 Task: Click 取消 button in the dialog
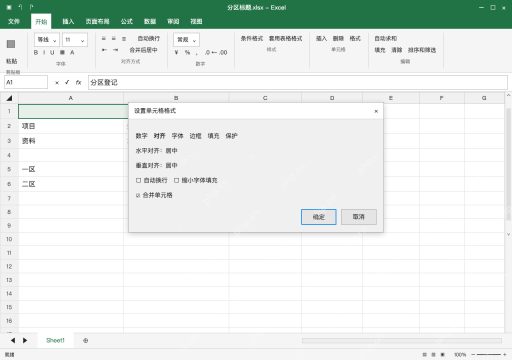click(359, 217)
